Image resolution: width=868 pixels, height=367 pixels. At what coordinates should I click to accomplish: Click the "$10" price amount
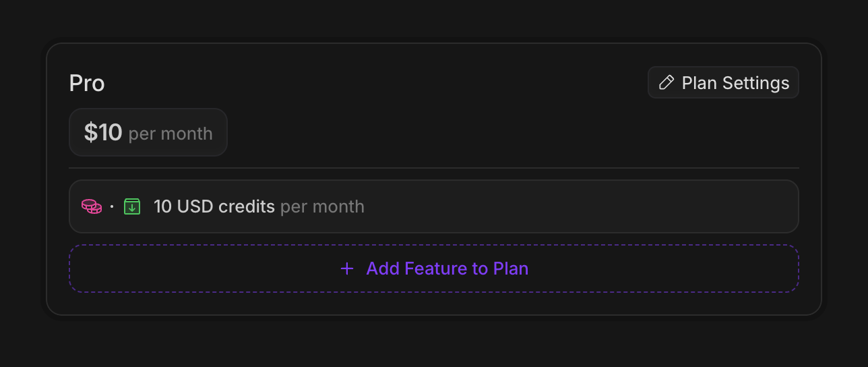pyautogui.click(x=102, y=133)
